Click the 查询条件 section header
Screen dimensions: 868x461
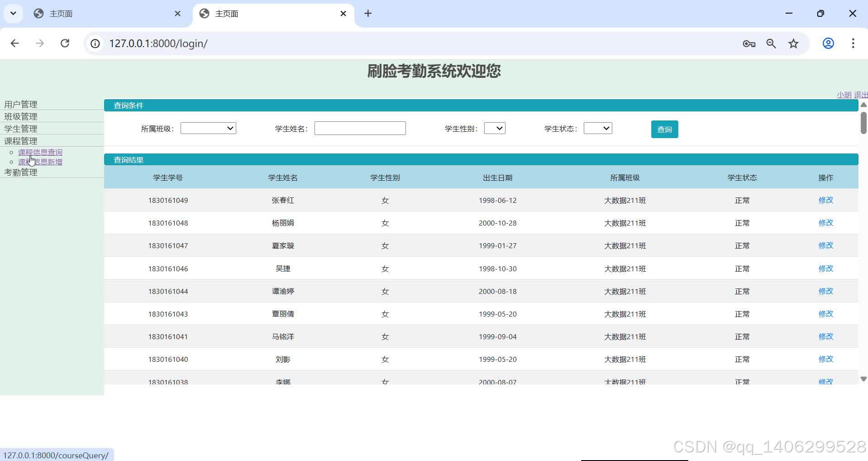point(481,105)
